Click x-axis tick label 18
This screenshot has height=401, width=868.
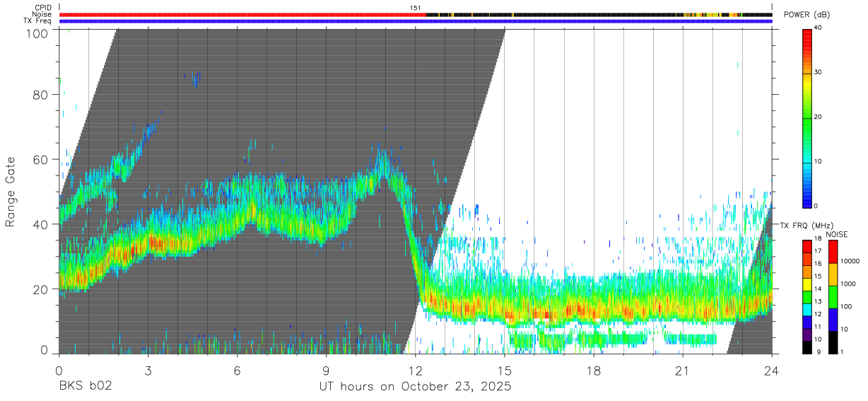click(594, 371)
